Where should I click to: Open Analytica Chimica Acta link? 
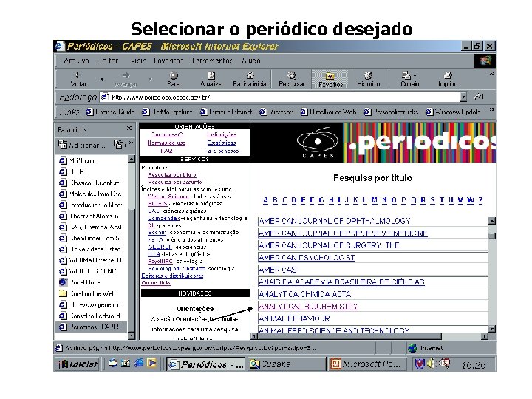click(304, 294)
